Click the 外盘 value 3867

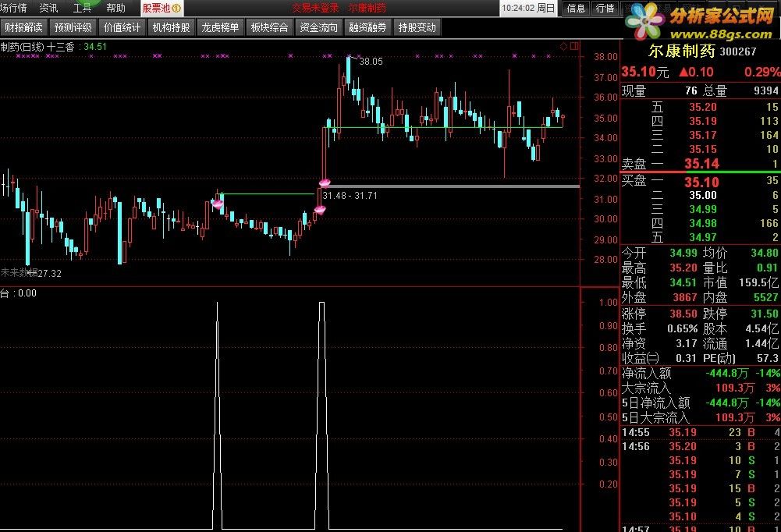click(685, 297)
